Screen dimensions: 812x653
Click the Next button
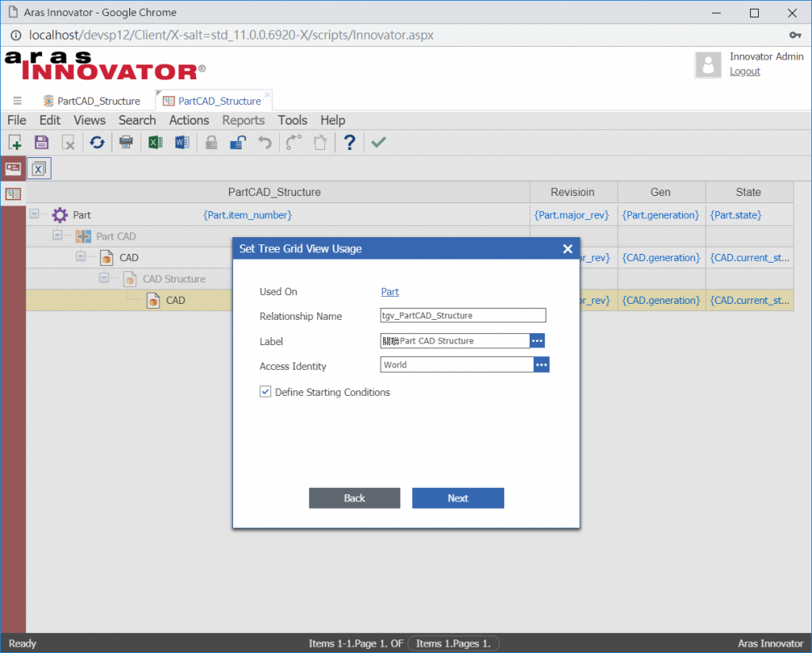[x=458, y=498]
